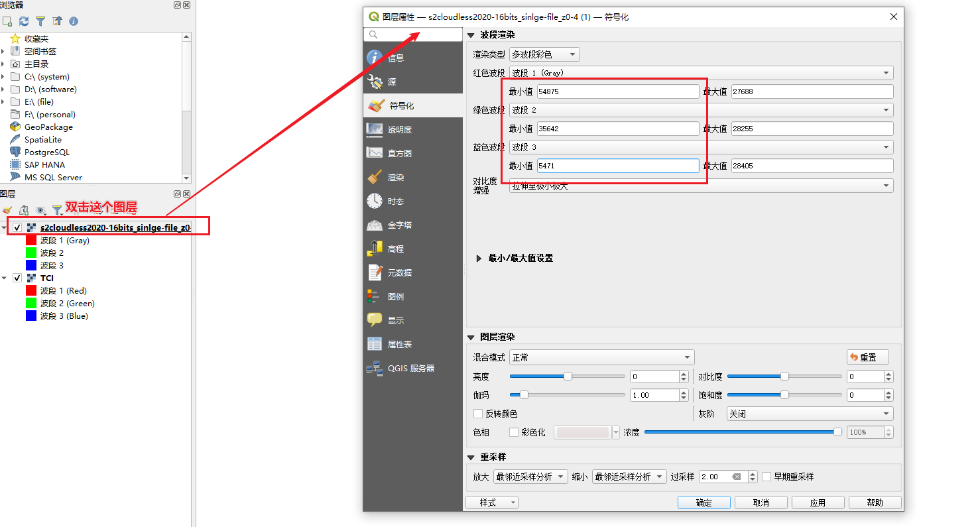Open the 放大 resampling dropdown

click(x=530, y=477)
